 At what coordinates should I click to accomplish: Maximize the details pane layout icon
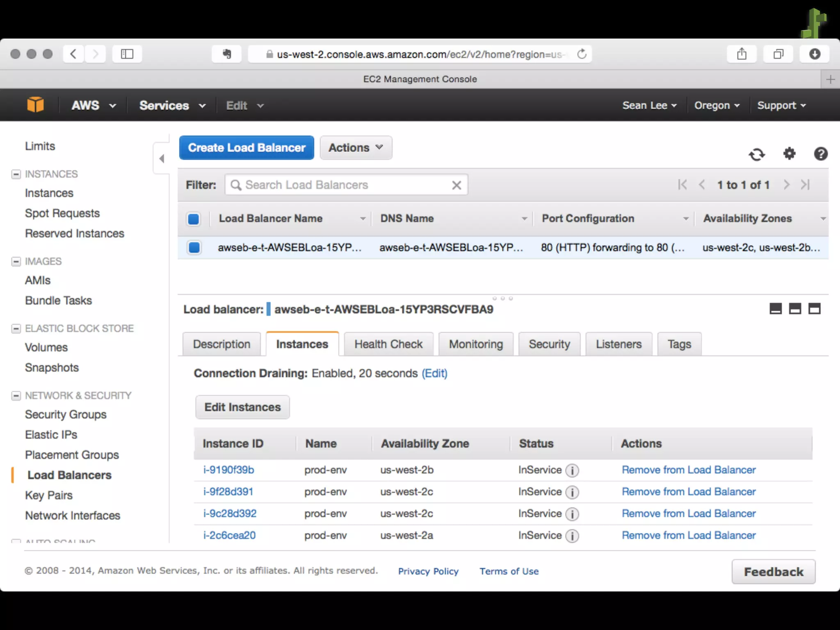pos(814,308)
